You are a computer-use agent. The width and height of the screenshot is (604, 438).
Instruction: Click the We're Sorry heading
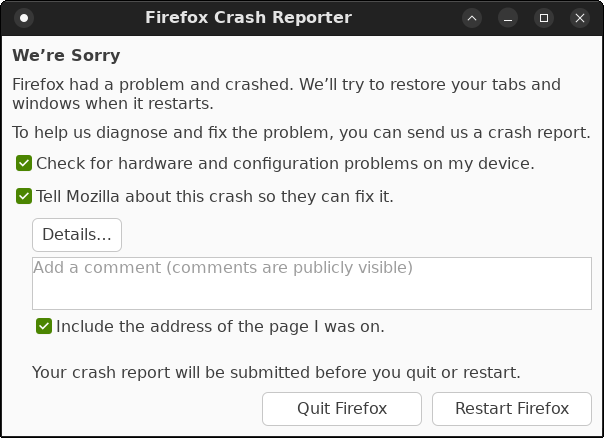pos(66,56)
